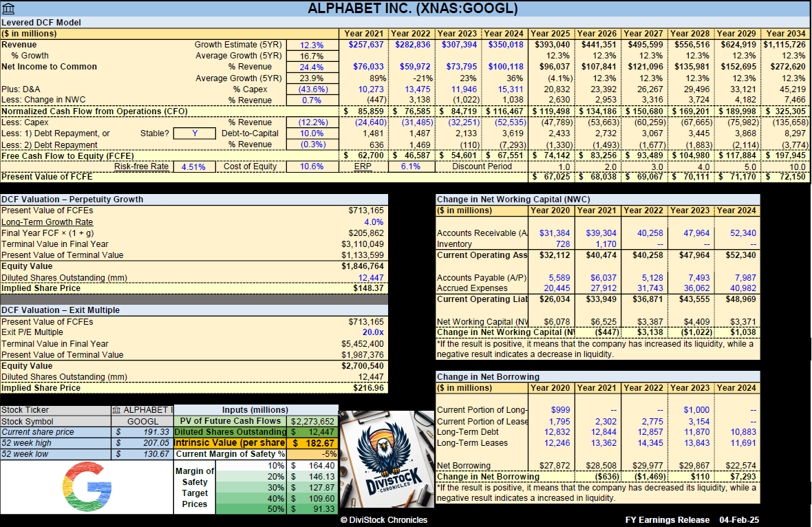812x527 pixels.
Task: Select Change in NWC Year 2024 $1,038
Action: (743, 332)
